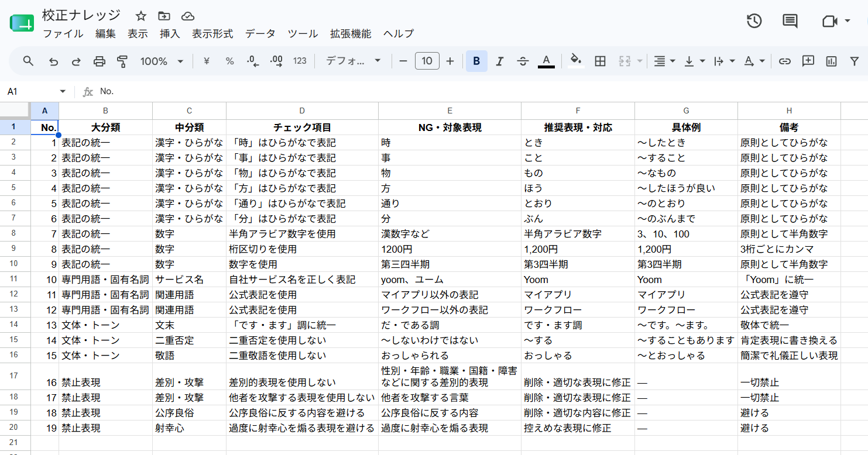Image resolution: width=868 pixels, height=455 pixels.
Task: Add a comment from toolbar
Action: pyautogui.click(x=808, y=61)
